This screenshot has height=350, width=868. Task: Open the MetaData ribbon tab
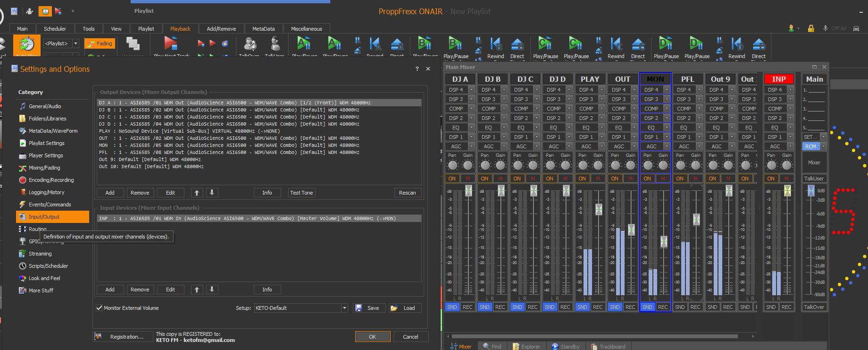263,29
